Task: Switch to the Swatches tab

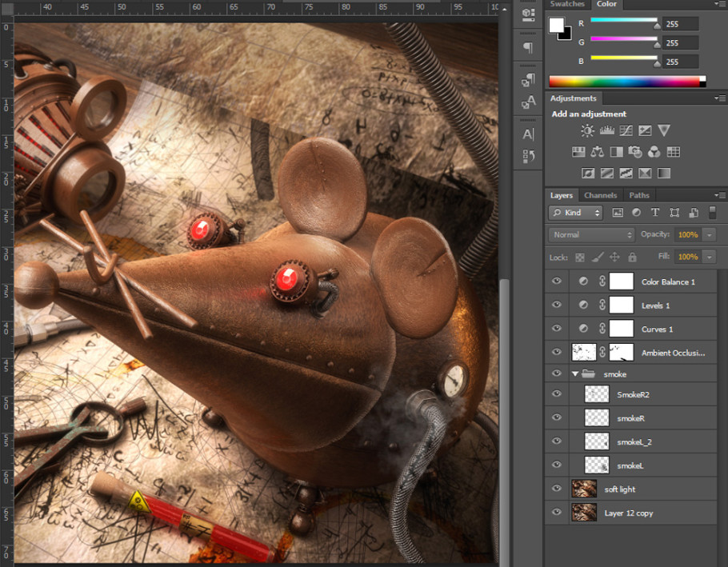Action: pyautogui.click(x=567, y=4)
